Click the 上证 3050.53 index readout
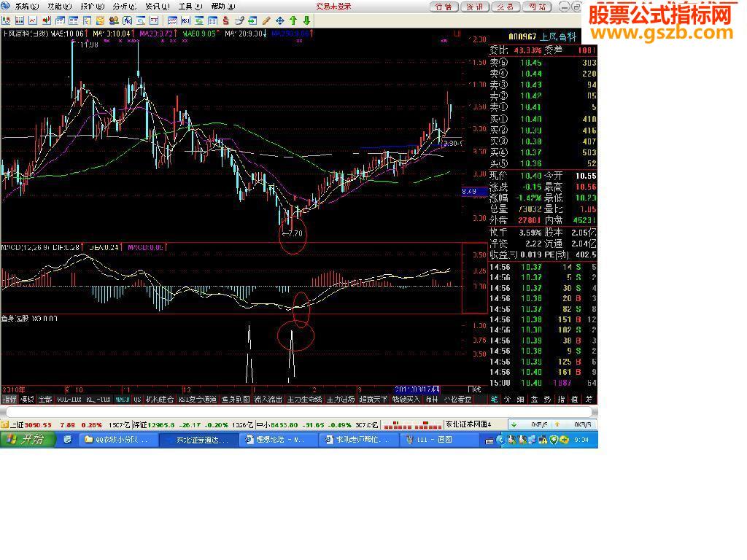 [x=31, y=424]
